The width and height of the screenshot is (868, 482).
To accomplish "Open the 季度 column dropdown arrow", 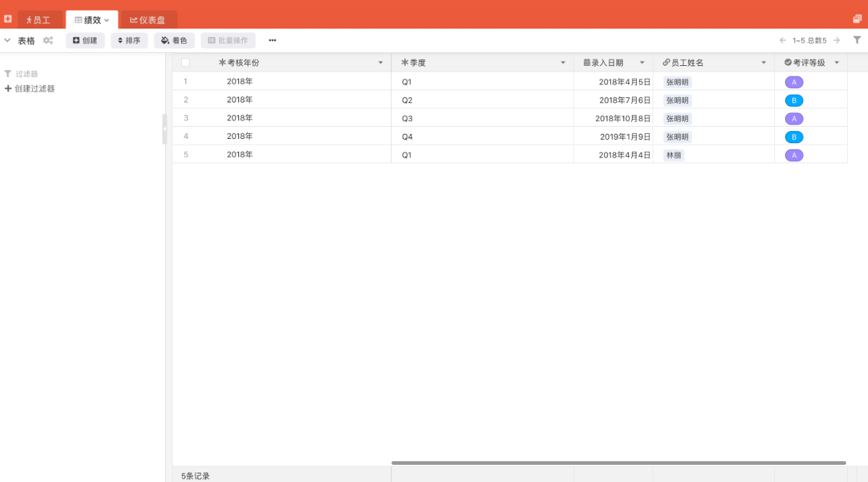I will click(563, 63).
